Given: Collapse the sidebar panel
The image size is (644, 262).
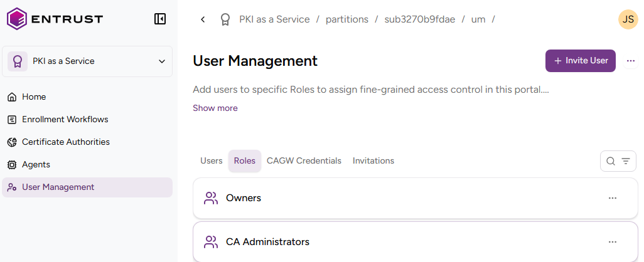Looking at the screenshot, I should point(160,19).
